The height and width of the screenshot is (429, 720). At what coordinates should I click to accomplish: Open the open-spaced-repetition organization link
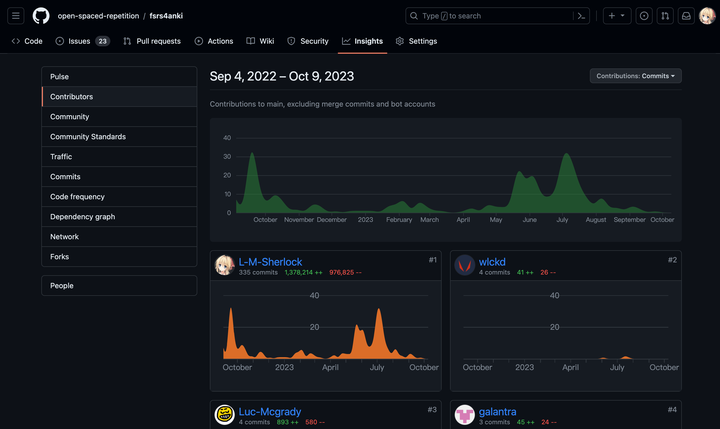point(99,16)
